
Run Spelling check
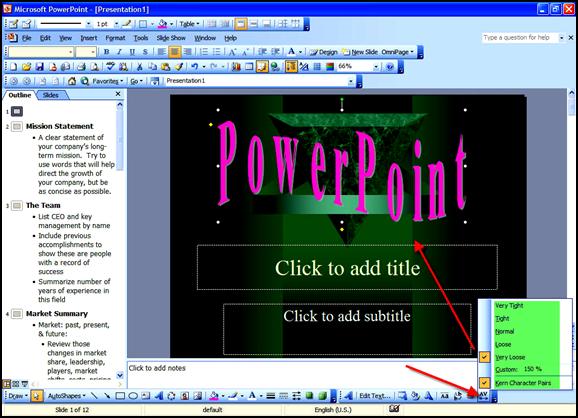pos(110,67)
